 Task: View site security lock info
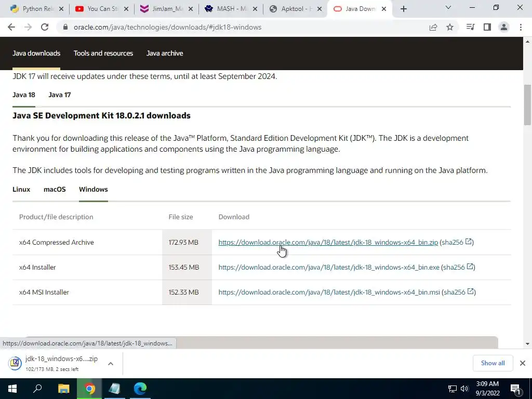[65, 27]
